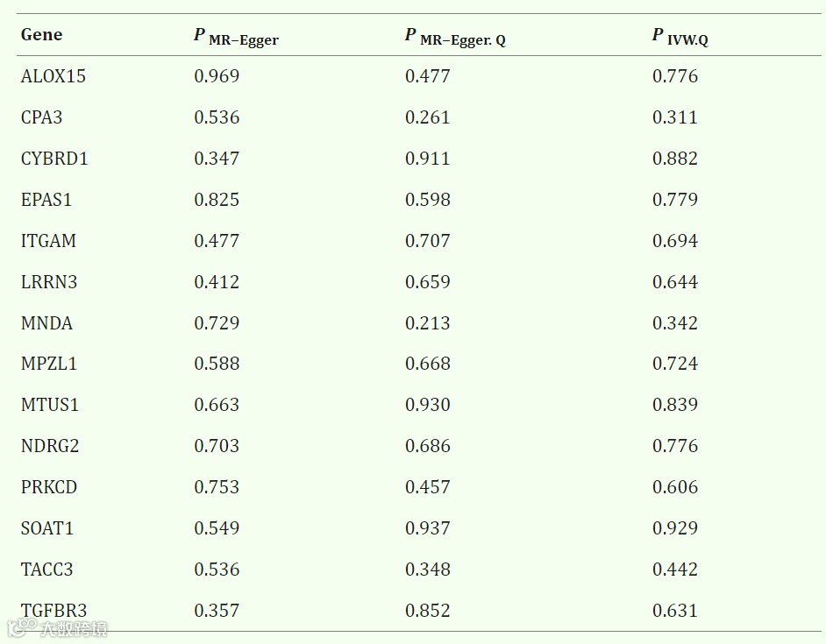The height and width of the screenshot is (644, 826).
Task: Click the TACC3 row label
Action: click(46, 570)
